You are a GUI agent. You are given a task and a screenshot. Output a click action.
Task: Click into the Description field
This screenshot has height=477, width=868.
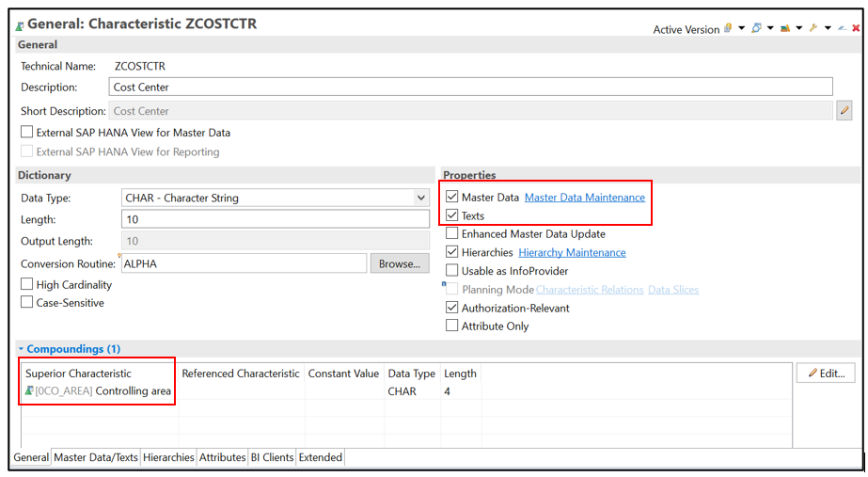[x=470, y=87]
